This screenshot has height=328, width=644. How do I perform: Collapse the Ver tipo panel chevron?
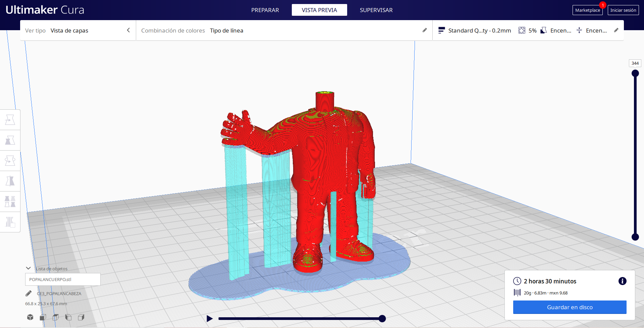pos(128,30)
